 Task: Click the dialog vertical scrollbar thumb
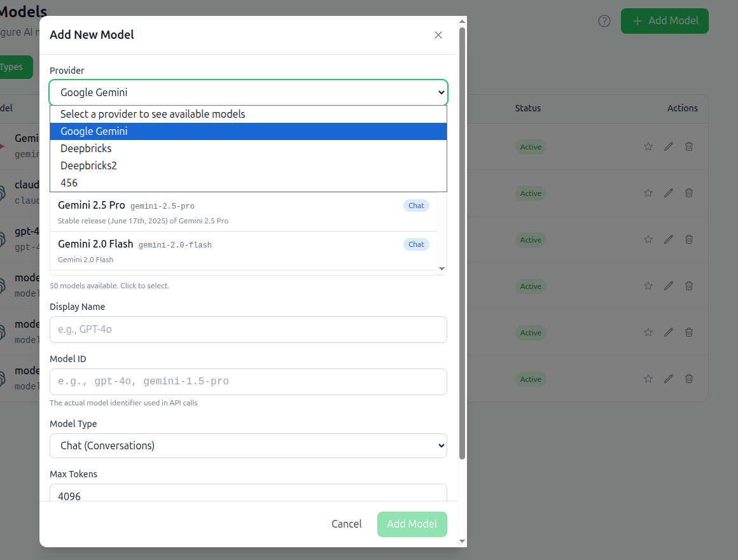pos(462,243)
